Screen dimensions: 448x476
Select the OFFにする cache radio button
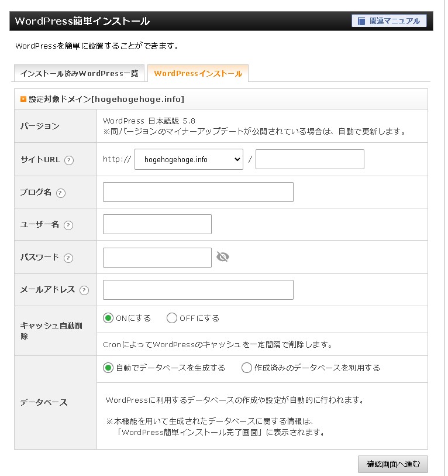[x=172, y=319]
